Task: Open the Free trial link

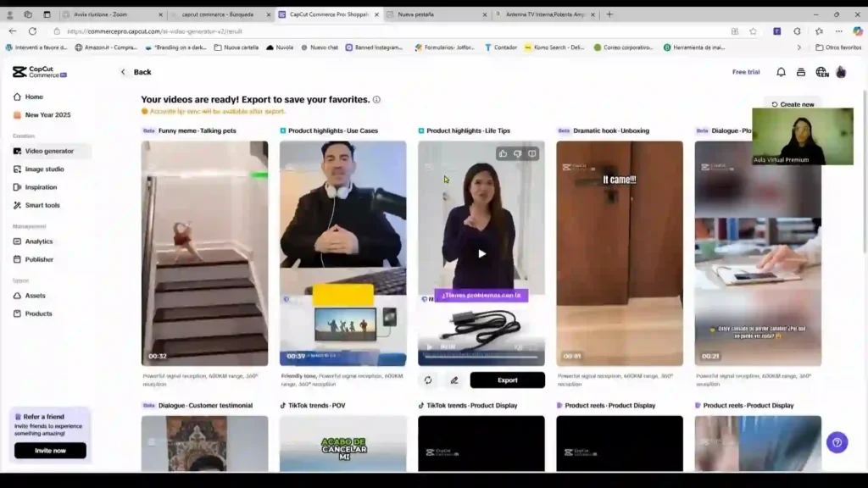Action: (x=745, y=72)
